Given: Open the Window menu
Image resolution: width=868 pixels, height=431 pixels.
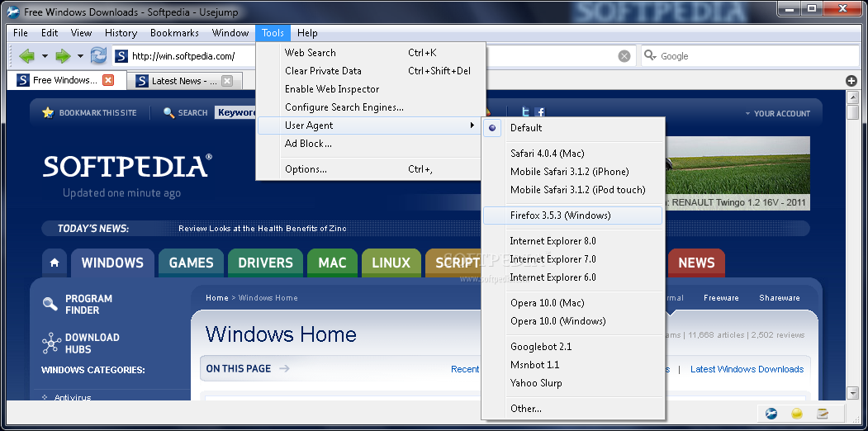Looking at the screenshot, I should [x=230, y=33].
